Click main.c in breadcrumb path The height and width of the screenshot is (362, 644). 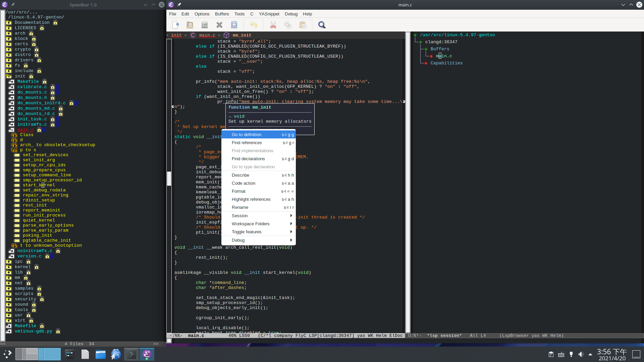(207, 35)
